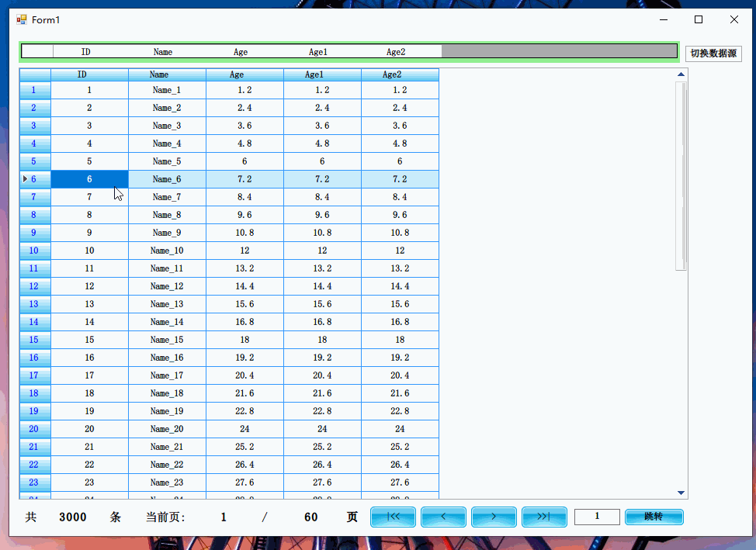Screen dimensions: 756x550
Task: Select row header 20
Action: pyautogui.click(x=35, y=429)
